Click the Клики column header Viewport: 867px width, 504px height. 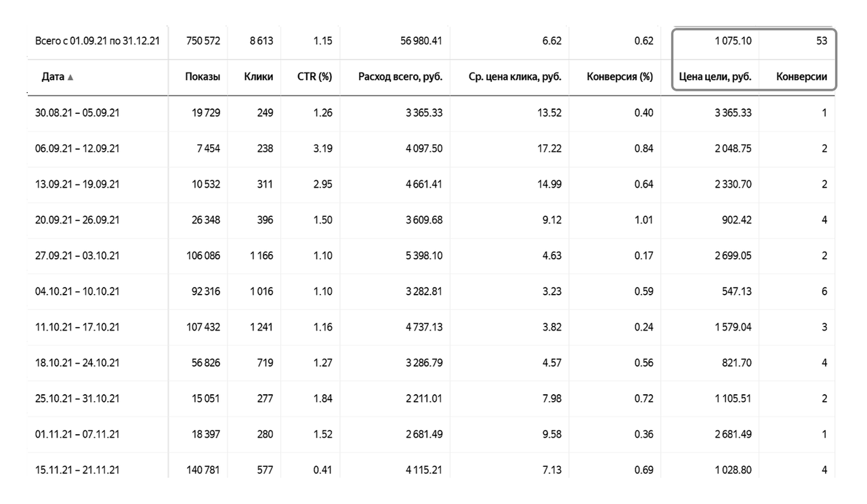pos(259,77)
